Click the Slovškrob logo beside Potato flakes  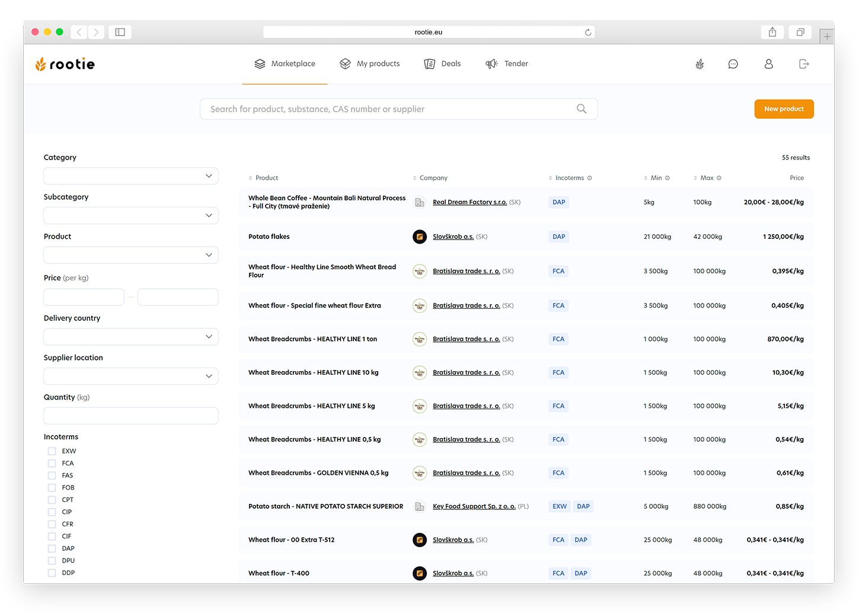tap(420, 237)
